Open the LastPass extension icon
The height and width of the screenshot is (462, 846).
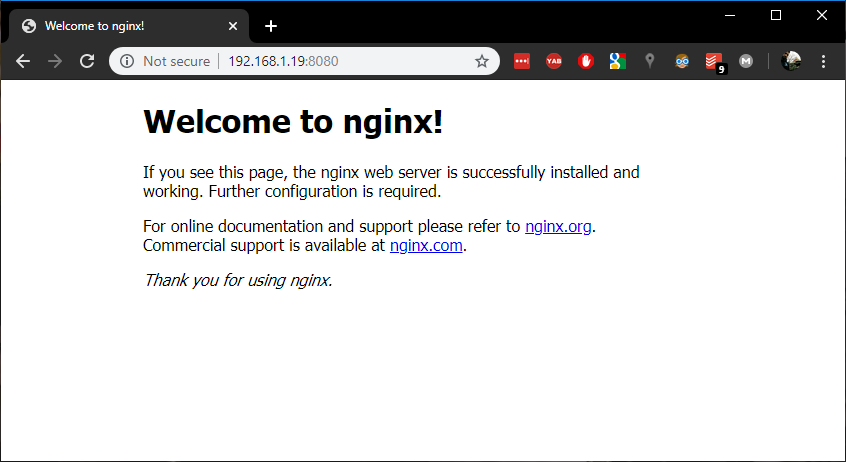tap(521, 61)
